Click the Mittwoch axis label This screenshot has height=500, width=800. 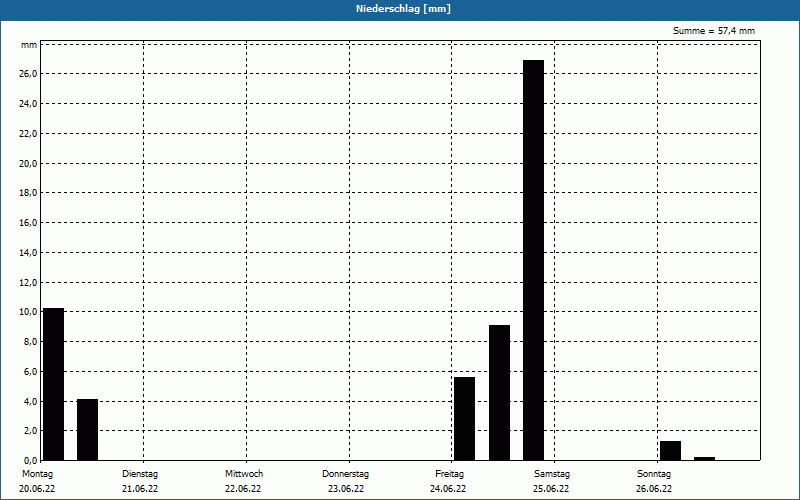244,474
